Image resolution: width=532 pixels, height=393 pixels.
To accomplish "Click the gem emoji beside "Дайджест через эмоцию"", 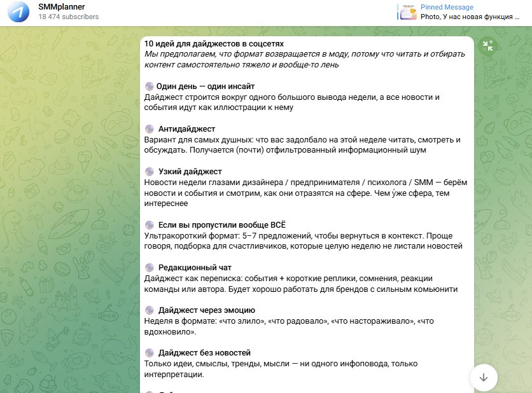I will click(x=150, y=310).
